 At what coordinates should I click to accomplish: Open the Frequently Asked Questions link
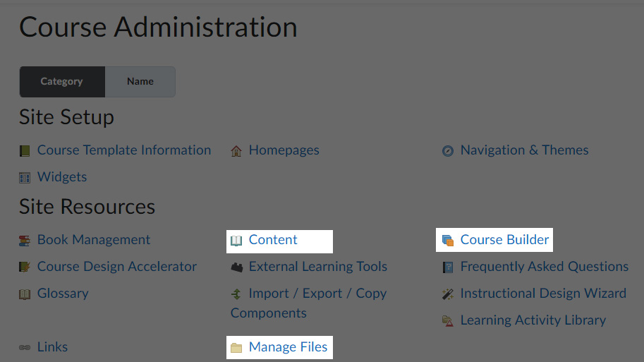(x=545, y=267)
